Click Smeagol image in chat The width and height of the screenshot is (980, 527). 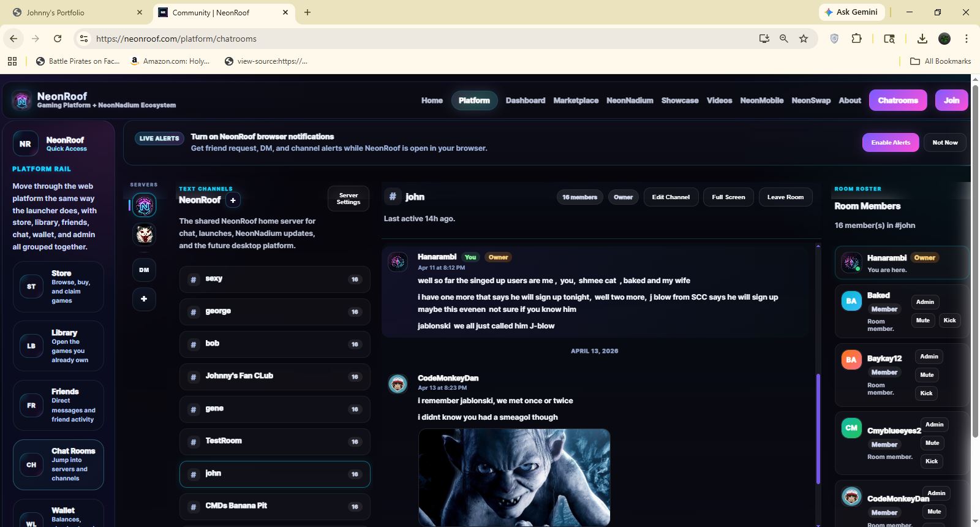pos(514,477)
